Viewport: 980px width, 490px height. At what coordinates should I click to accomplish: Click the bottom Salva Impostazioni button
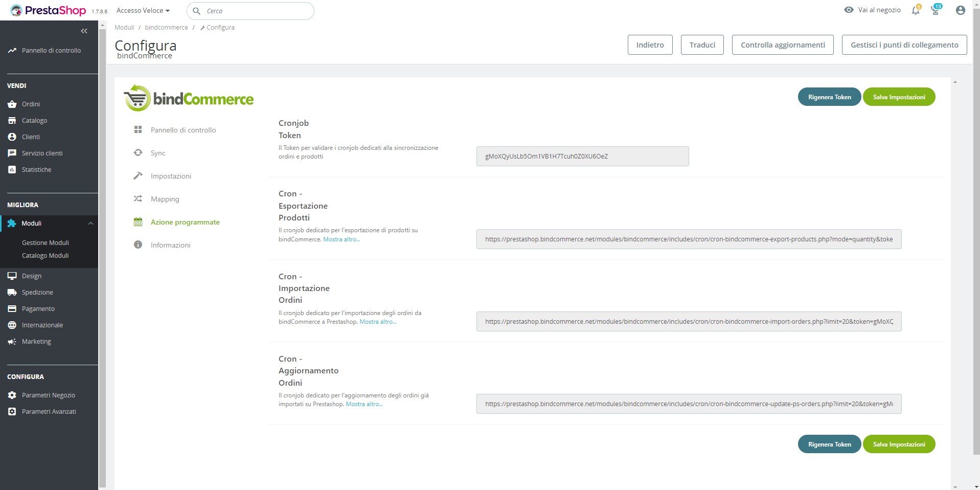(899, 444)
